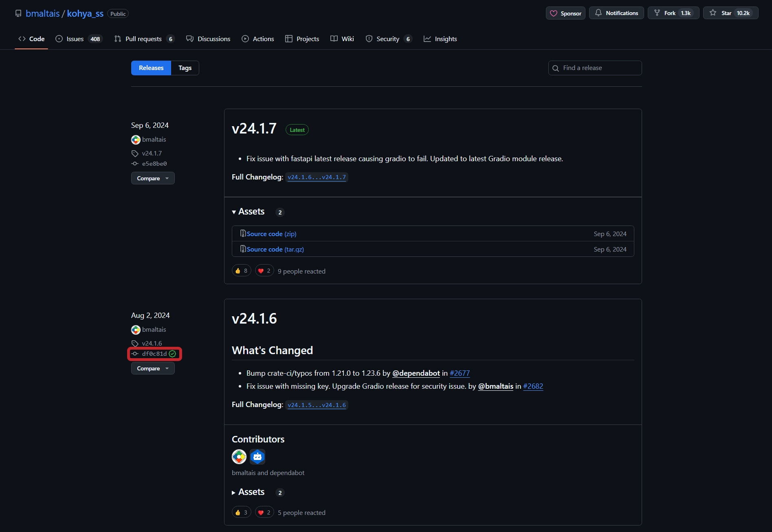The image size is (772, 532).
Task: Open the Issues tab
Action: (79, 39)
